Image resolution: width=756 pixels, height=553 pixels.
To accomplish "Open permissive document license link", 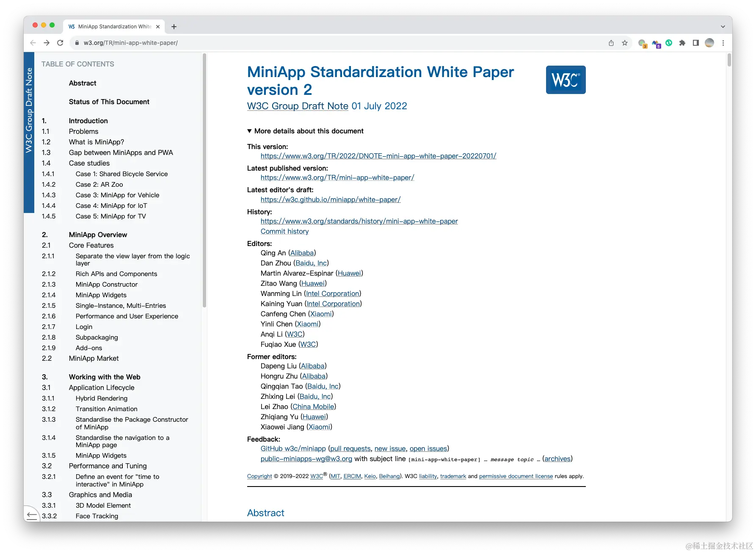I will point(516,476).
